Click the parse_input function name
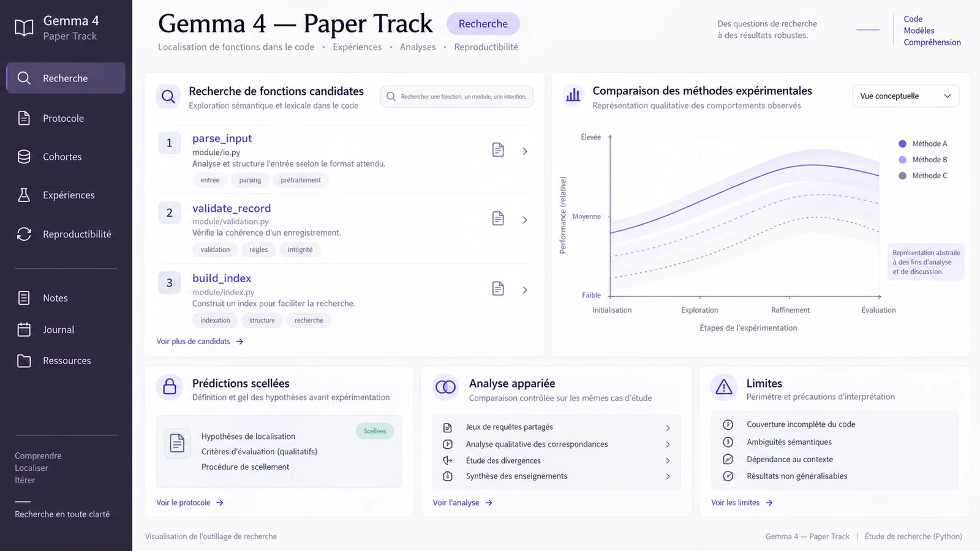This screenshot has width=980, height=551. 222,138
